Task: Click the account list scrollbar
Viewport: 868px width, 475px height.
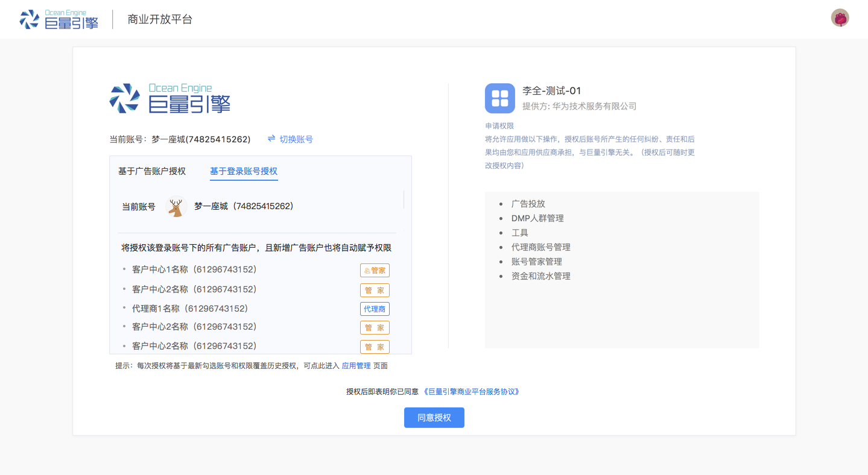Action: coord(404,200)
